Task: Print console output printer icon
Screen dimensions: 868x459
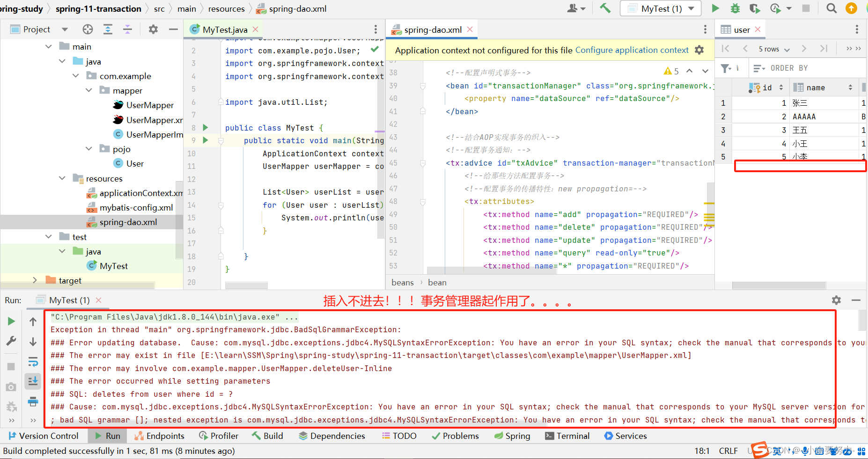Action: [33, 401]
